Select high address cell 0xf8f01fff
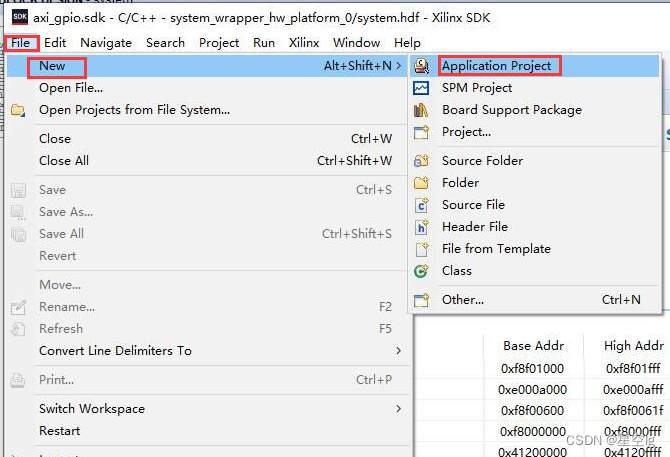Image resolution: width=670 pixels, height=457 pixels. tap(633, 368)
